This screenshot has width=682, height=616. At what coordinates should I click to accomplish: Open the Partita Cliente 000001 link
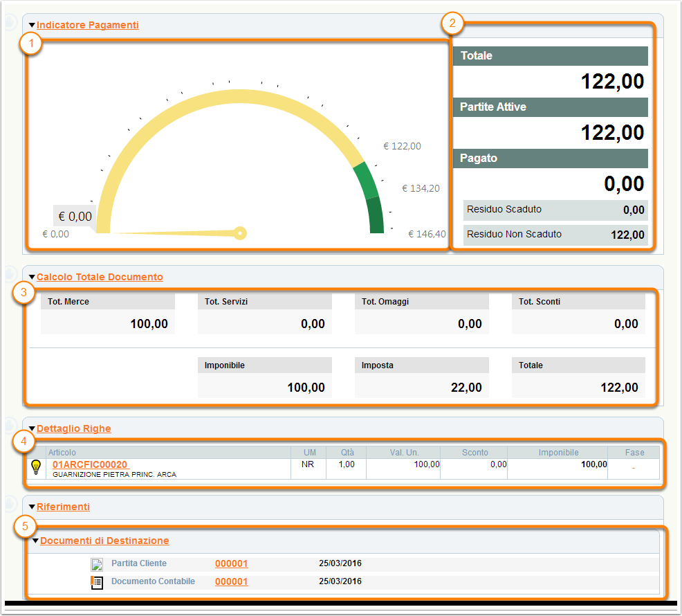(x=231, y=563)
